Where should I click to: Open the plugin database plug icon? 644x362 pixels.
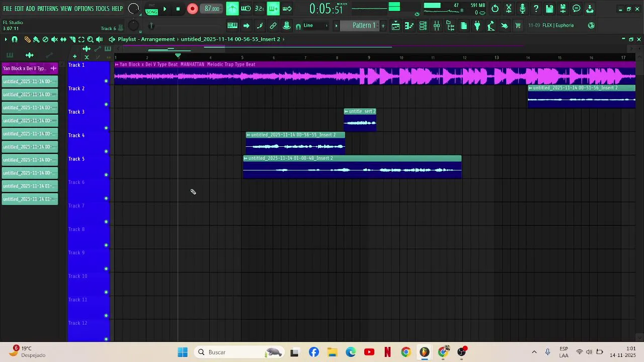coord(477,26)
